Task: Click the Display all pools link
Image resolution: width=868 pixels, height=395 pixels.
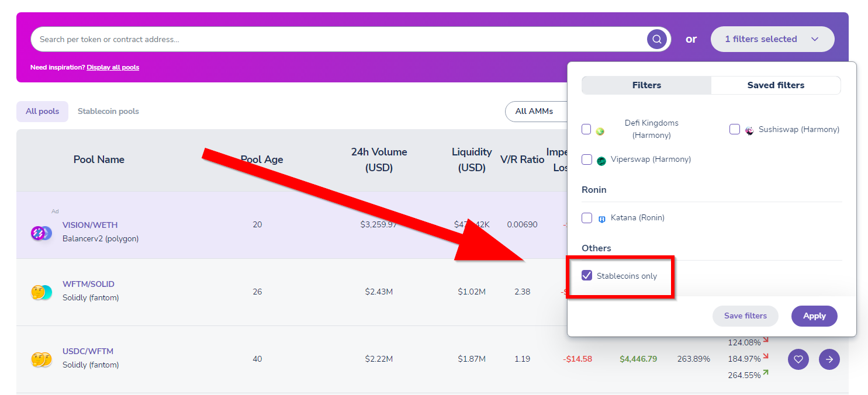Action: click(x=113, y=67)
